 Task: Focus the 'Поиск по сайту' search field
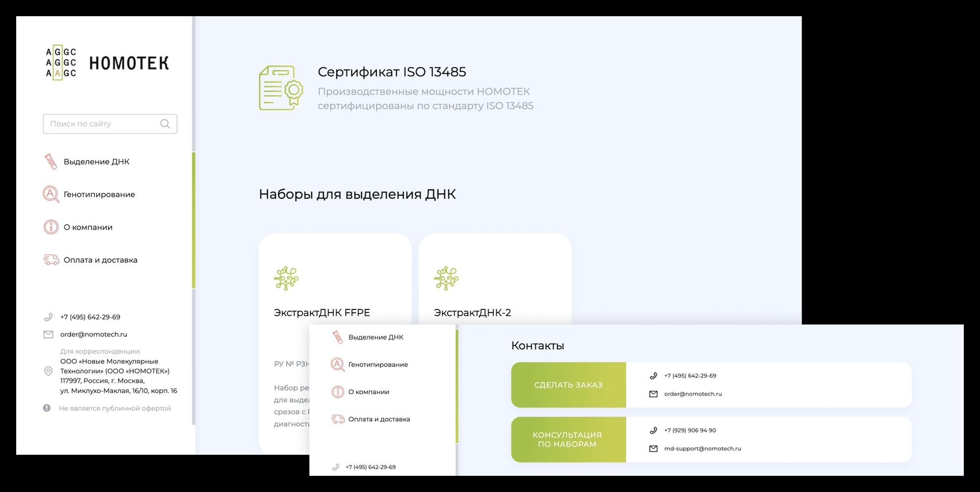[x=110, y=124]
